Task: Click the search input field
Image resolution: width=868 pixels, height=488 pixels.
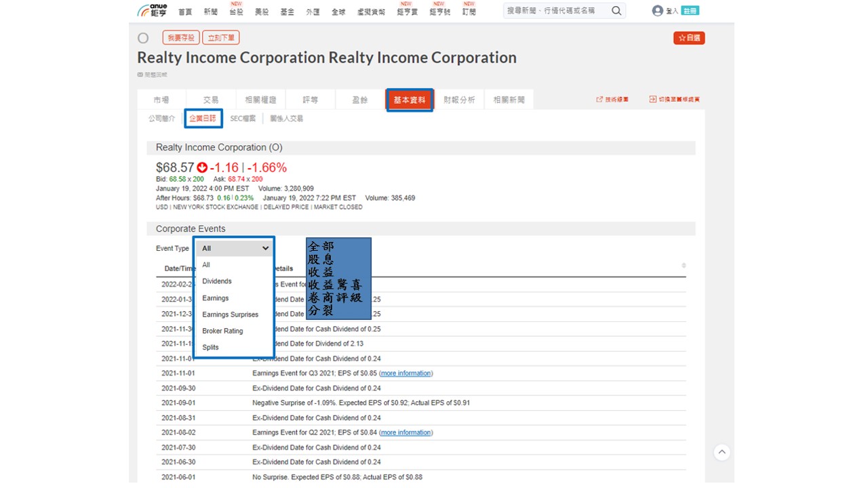Action: coord(557,11)
